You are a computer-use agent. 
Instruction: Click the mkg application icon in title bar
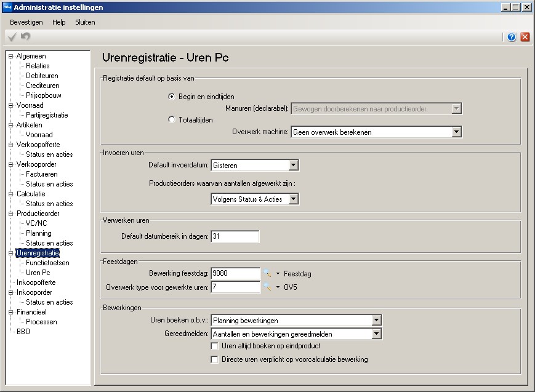click(7, 7)
